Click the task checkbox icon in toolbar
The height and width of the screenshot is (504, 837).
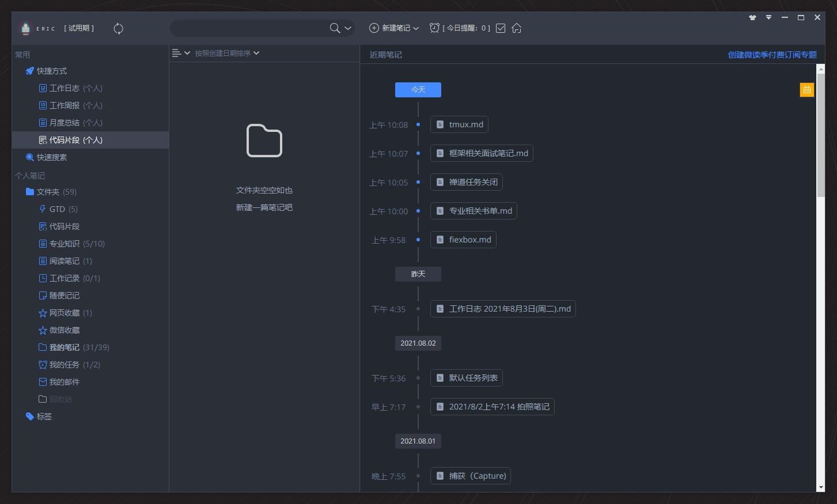(x=501, y=28)
